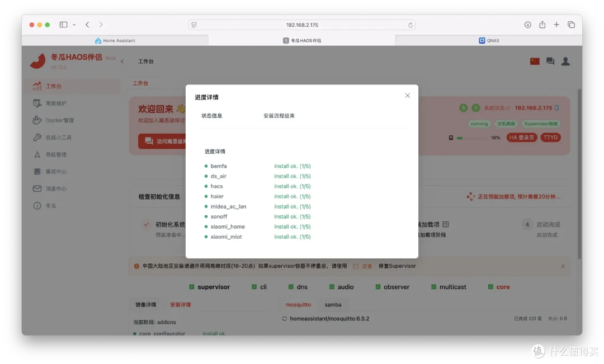Open the chat messages icon in header

coord(550,62)
